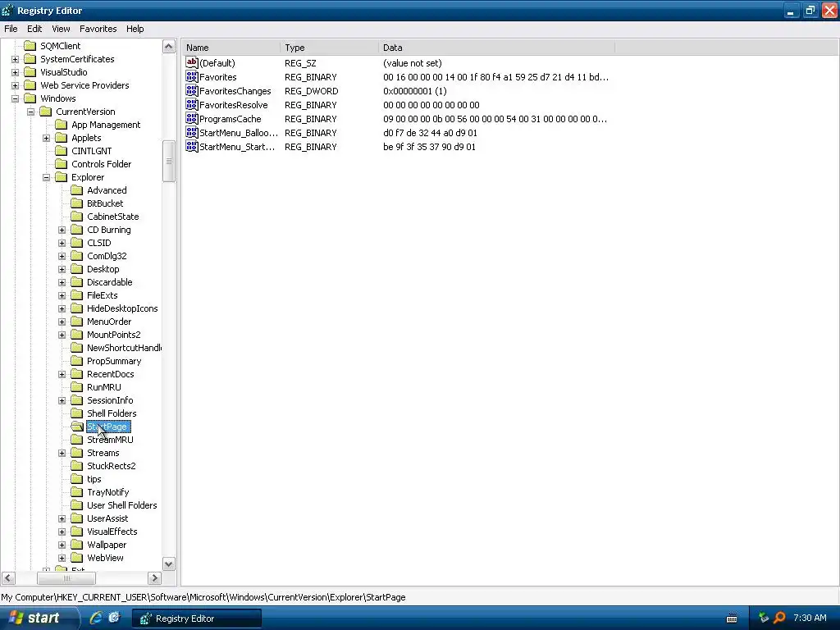The image size is (840, 630).
Task: Select the CabinetState key
Action: [113, 217]
